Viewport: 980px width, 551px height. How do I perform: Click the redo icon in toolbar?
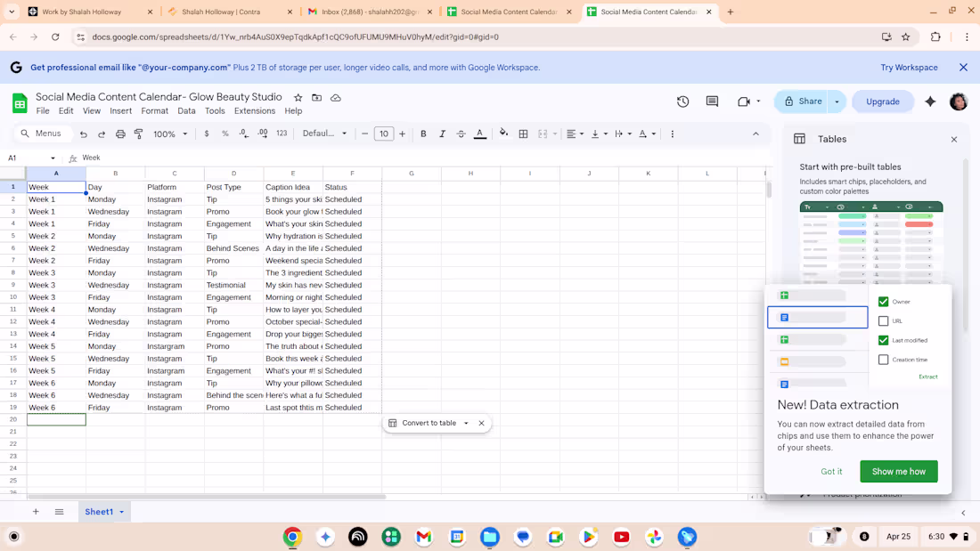[102, 134]
